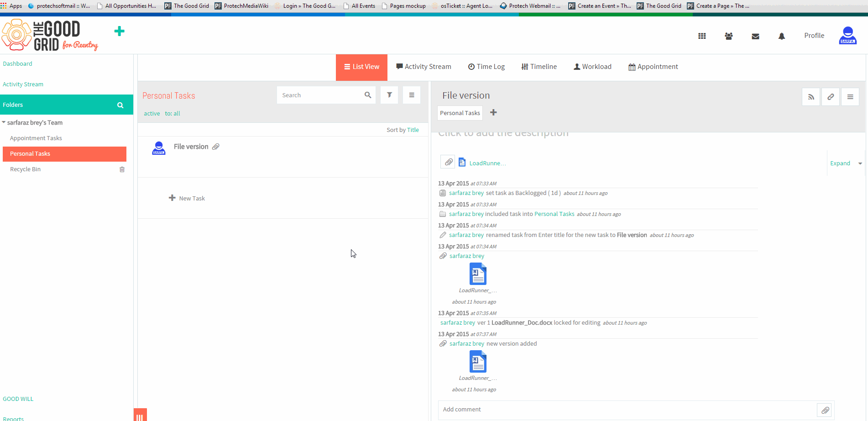Open the File version panel menu icon
The height and width of the screenshot is (421, 868).
850,97
